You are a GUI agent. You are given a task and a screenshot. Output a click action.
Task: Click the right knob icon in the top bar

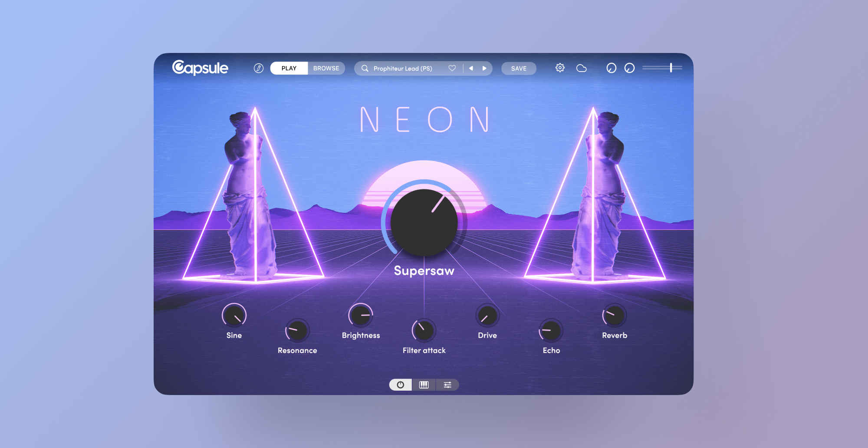(629, 68)
